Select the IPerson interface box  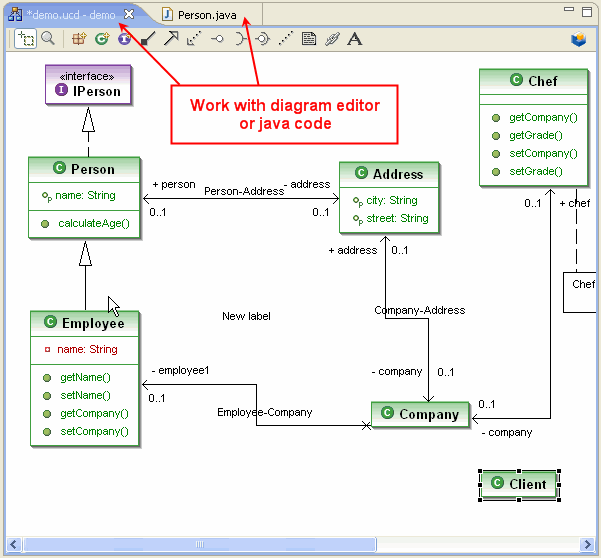point(88,85)
